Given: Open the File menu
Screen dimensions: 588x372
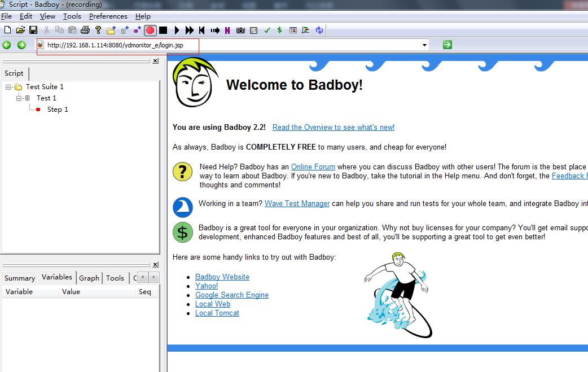Looking at the screenshot, I should (x=6, y=16).
